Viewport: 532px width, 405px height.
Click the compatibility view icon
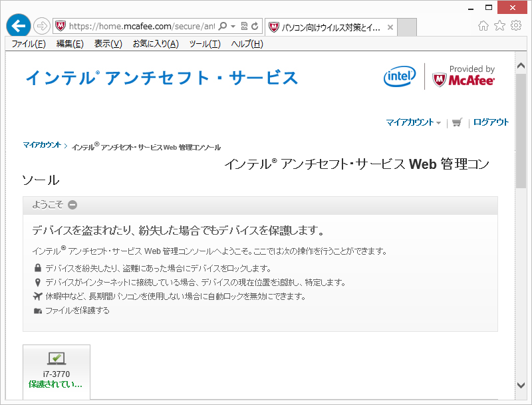pos(244,26)
